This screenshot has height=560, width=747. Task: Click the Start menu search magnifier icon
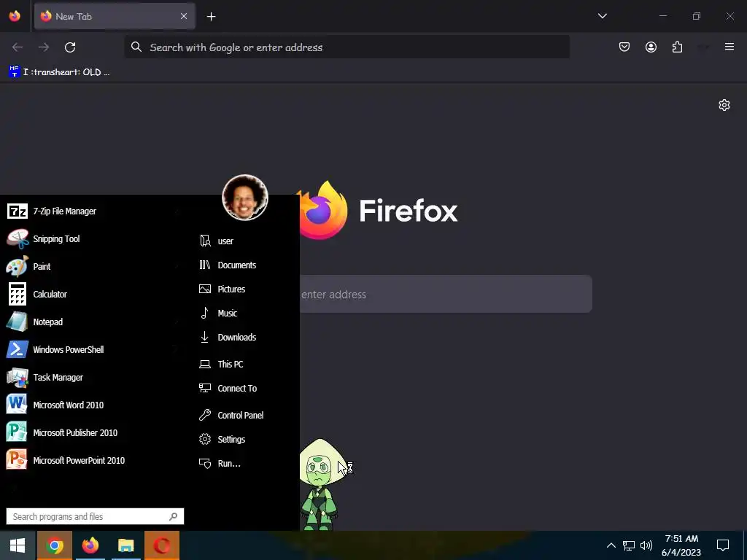click(x=174, y=516)
